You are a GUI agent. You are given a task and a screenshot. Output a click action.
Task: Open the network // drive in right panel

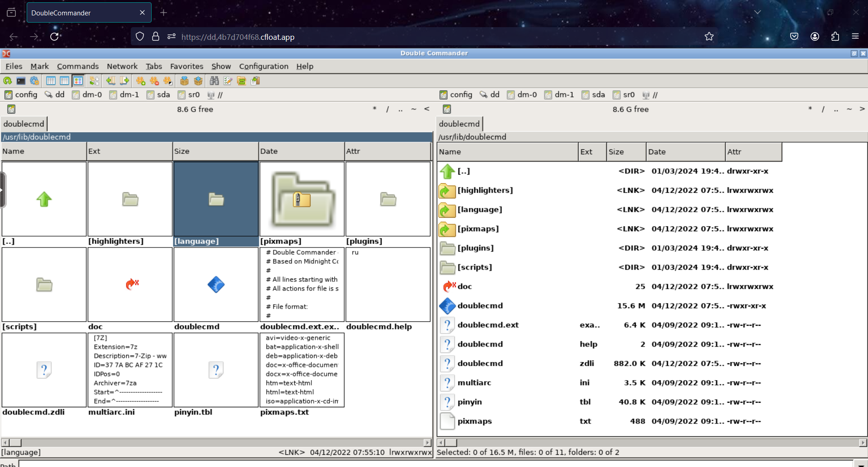[650, 95]
